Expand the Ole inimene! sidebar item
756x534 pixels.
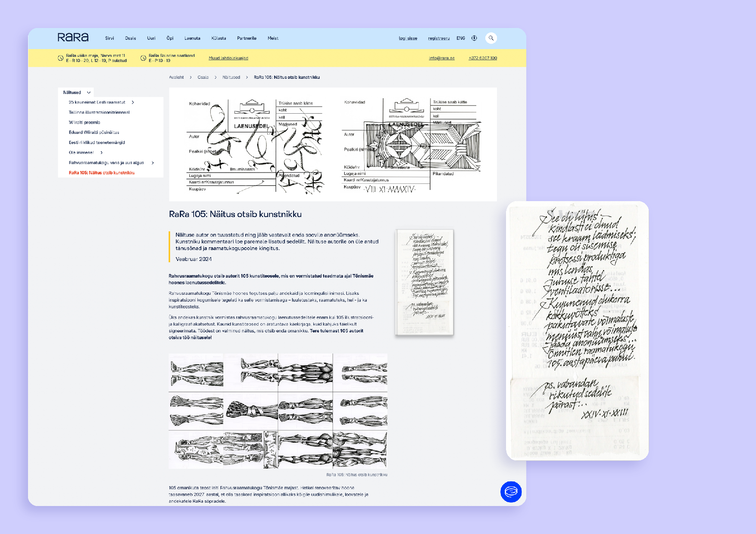tap(101, 152)
